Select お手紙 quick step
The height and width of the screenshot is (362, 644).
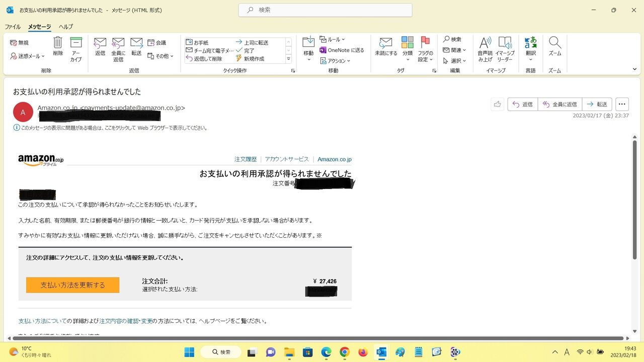(x=197, y=43)
